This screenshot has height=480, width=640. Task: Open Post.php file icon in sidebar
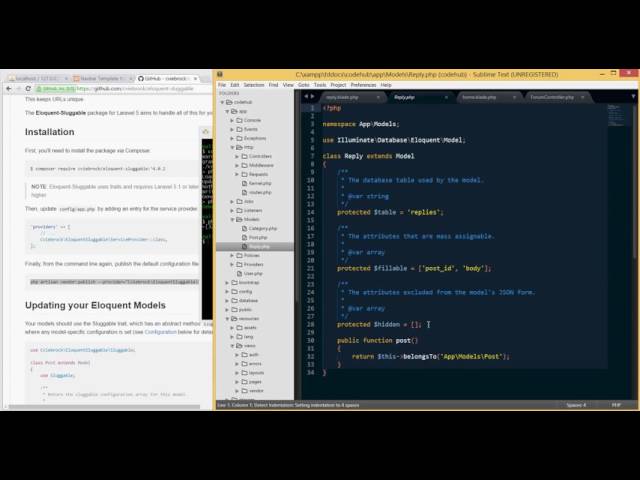tap(244, 238)
